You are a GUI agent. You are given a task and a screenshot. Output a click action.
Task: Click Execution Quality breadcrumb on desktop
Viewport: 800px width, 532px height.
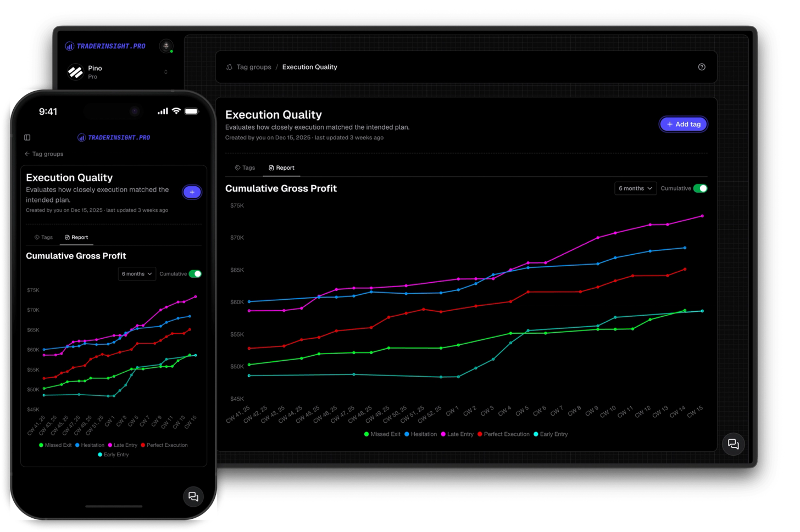coord(310,67)
